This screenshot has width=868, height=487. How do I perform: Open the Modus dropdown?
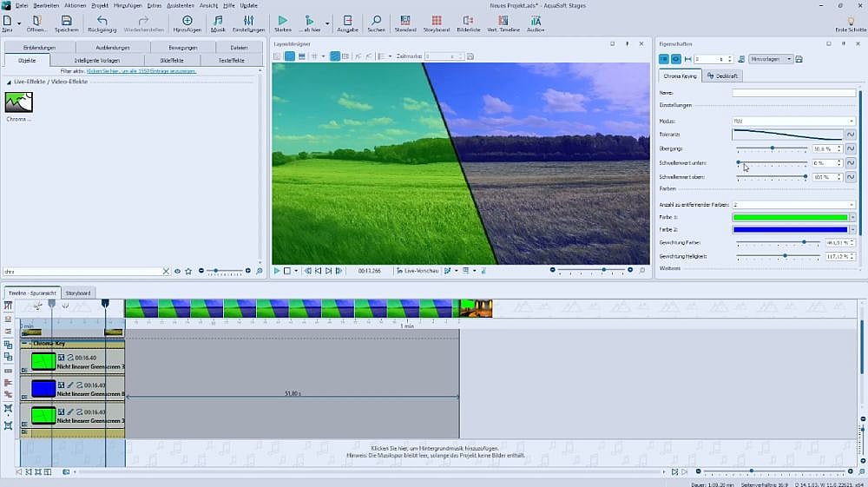[x=793, y=121]
